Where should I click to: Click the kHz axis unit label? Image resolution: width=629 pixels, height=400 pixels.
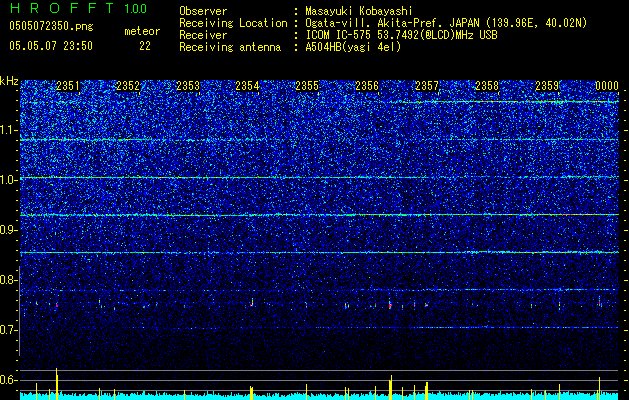(x=9, y=81)
